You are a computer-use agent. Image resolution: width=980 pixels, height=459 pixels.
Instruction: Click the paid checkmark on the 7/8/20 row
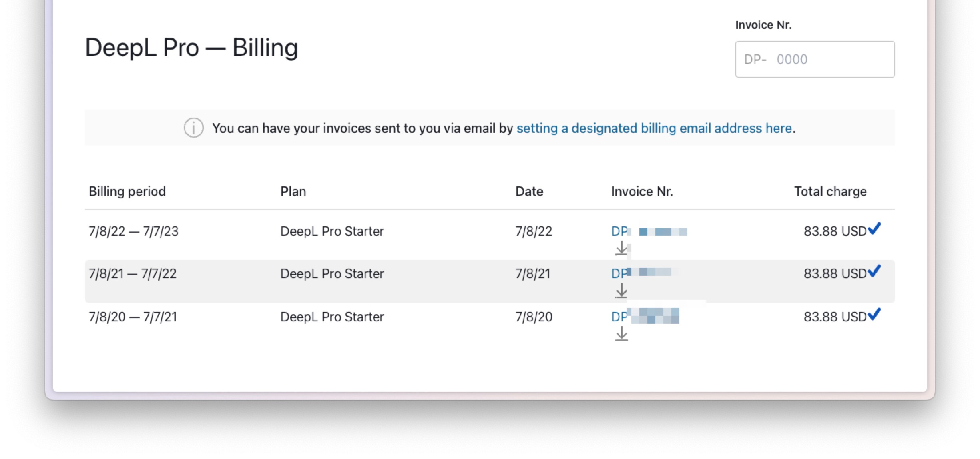click(x=874, y=314)
